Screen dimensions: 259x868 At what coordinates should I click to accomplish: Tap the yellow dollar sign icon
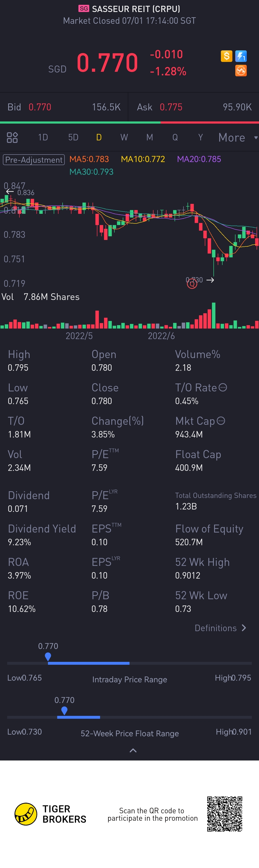[226, 56]
